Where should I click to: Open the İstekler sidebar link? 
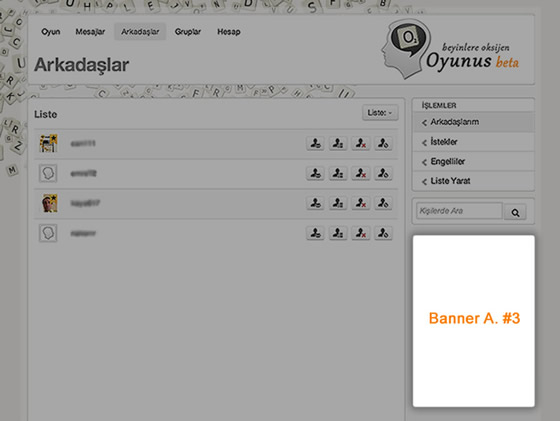[x=473, y=142]
